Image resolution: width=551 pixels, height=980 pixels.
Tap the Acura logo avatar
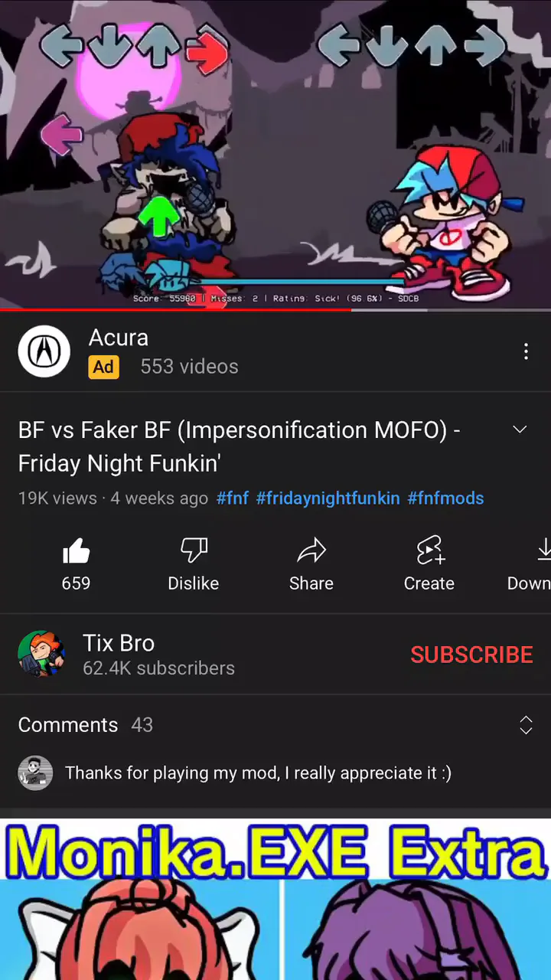click(x=44, y=351)
